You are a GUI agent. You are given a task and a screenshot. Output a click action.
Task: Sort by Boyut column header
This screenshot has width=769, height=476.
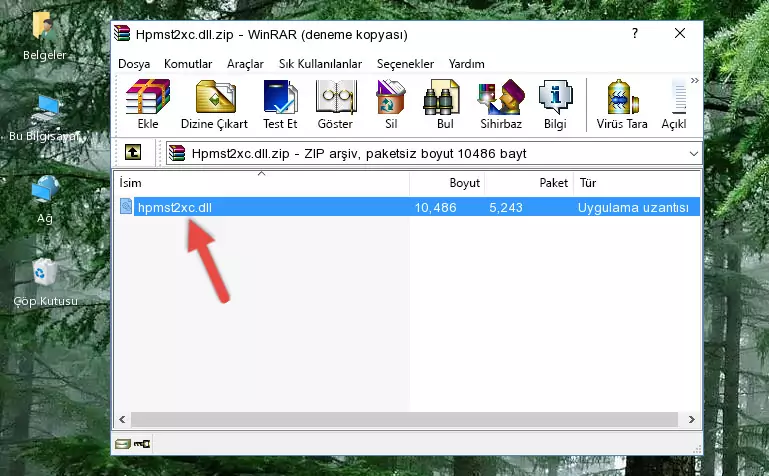pos(447,183)
